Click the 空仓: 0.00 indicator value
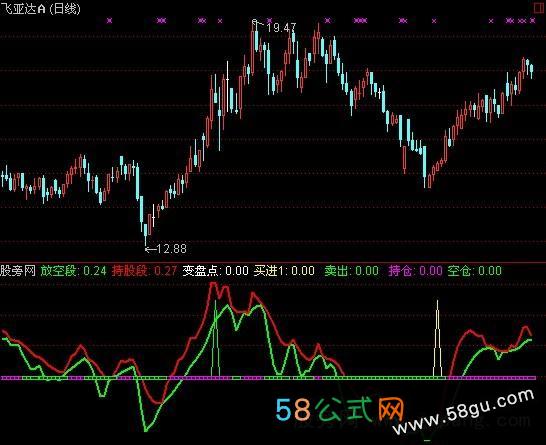 point(475,271)
